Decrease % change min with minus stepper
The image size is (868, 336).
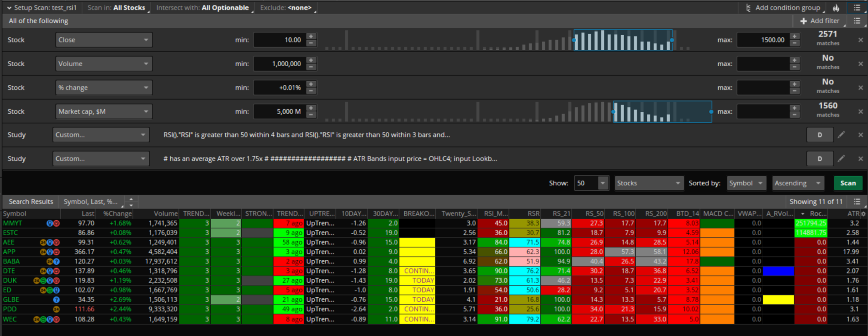click(x=311, y=91)
